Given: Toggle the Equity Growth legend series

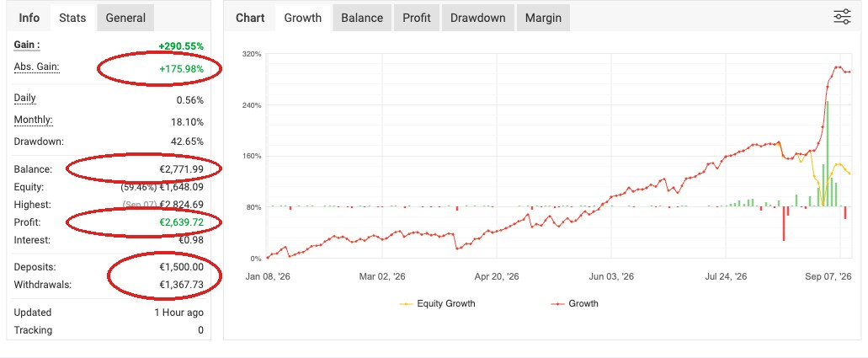Looking at the screenshot, I should click(437, 304).
